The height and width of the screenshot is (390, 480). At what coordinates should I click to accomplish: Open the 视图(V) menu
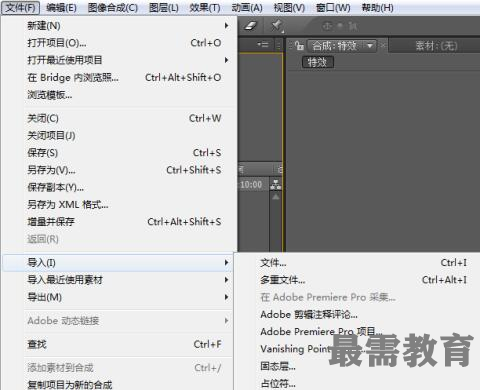(x=289, y=7)
